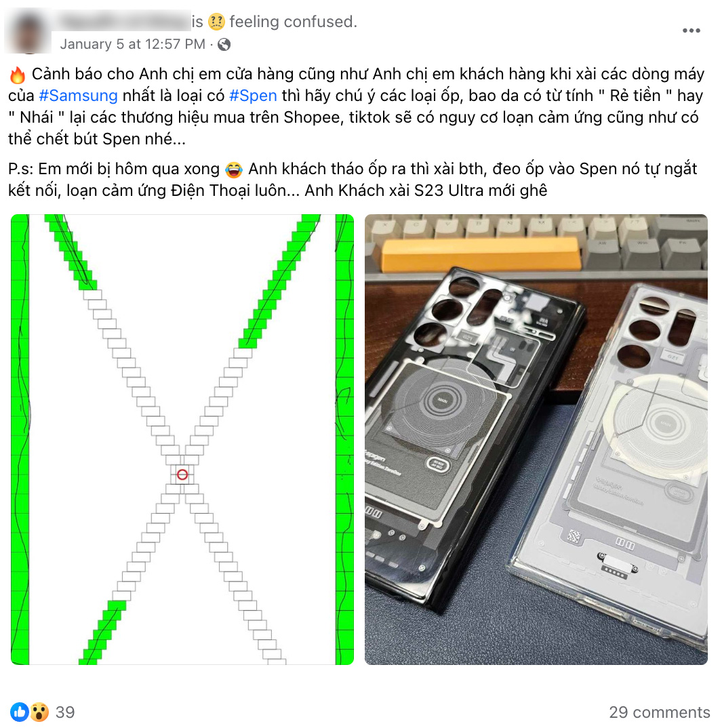This screenshot has height=728, width=720.
Task: Click the confused face feeling emoji
Action: coord(216,22)
